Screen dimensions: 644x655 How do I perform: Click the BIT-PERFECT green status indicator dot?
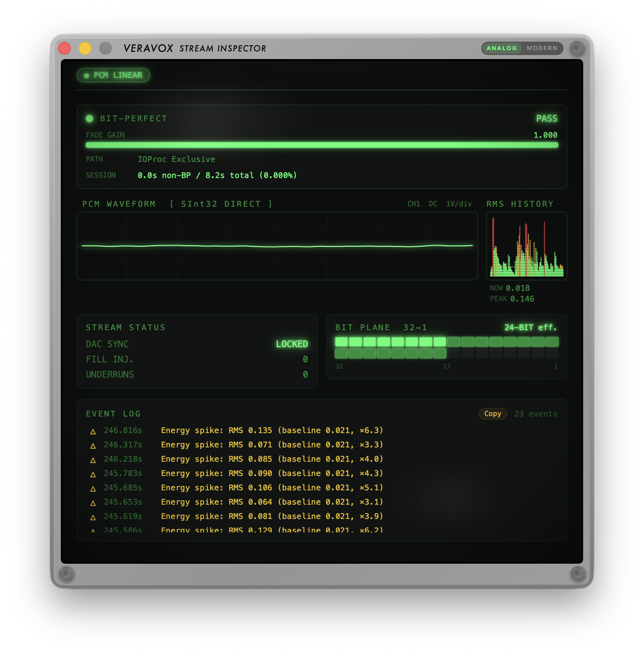(x=89, y=119)
